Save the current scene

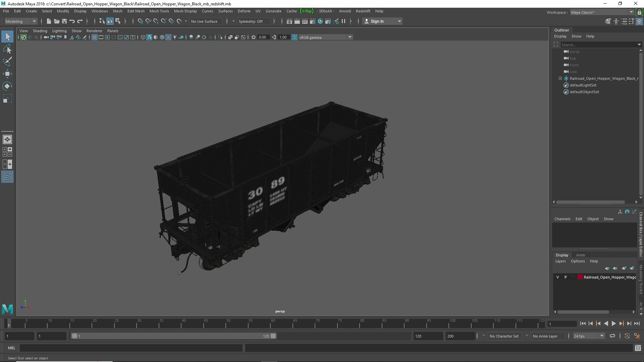(x=64, y=21)
